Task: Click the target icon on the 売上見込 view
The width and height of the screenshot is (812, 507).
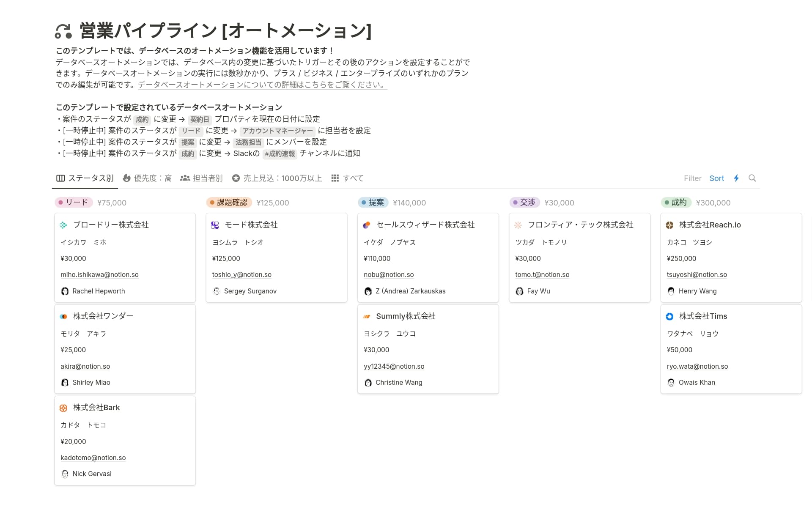Action: tap(236, 178)
